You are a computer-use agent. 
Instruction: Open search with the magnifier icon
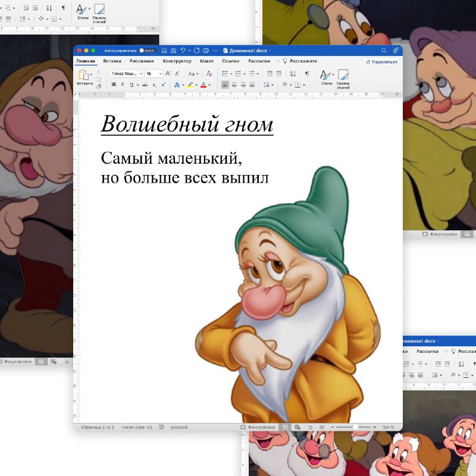pos(384,51)
